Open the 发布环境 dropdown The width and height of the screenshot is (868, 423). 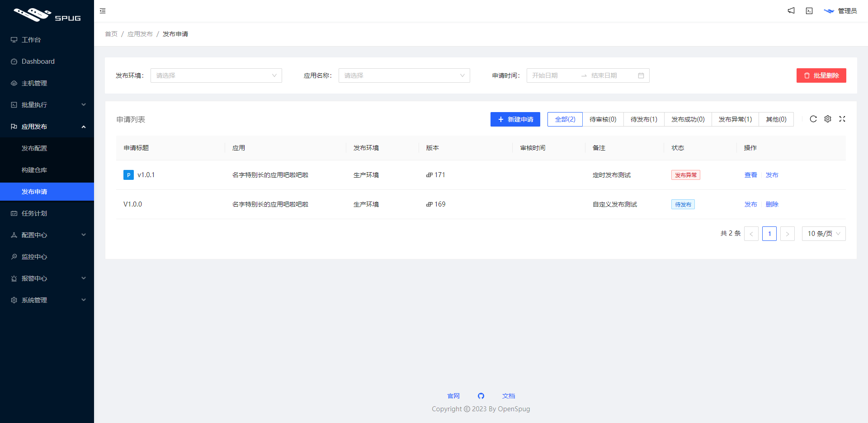tap(216, 75)
